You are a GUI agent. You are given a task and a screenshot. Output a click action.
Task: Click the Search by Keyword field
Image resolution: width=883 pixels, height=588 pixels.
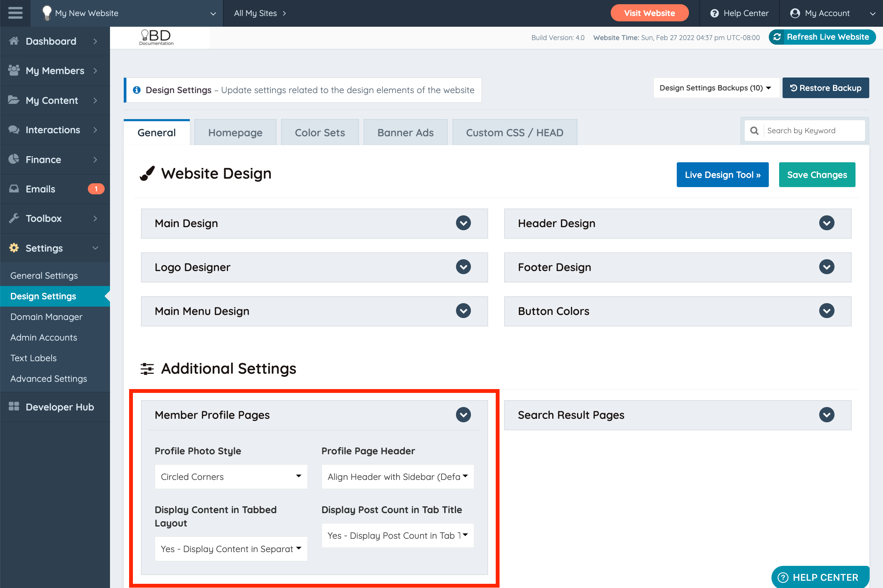click(x=813, y=131)
